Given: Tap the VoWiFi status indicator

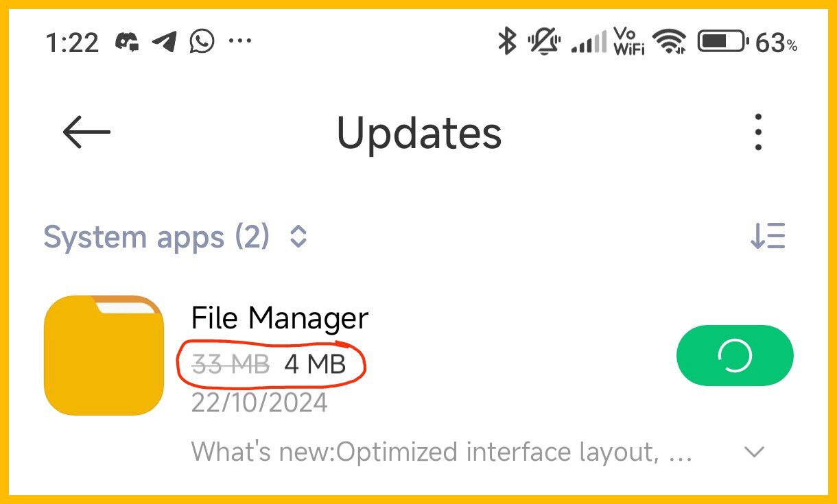Looking at the screenshot, I should [629, 42].
